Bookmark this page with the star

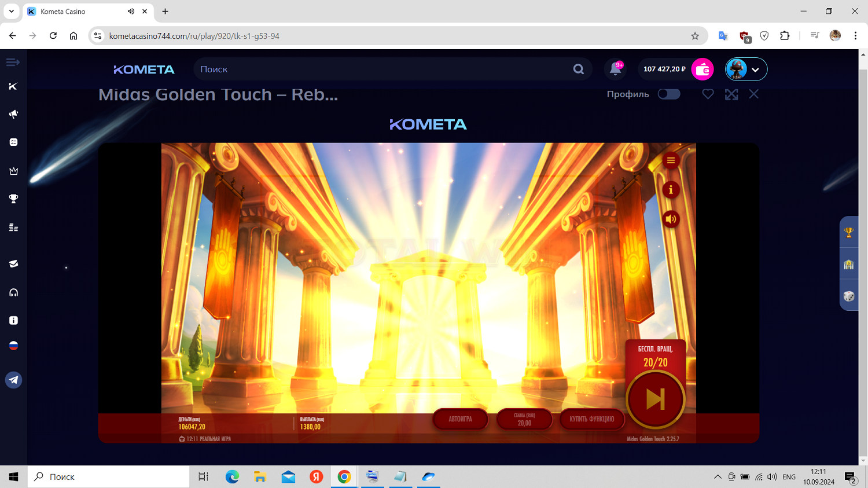(x=695, y=36)
